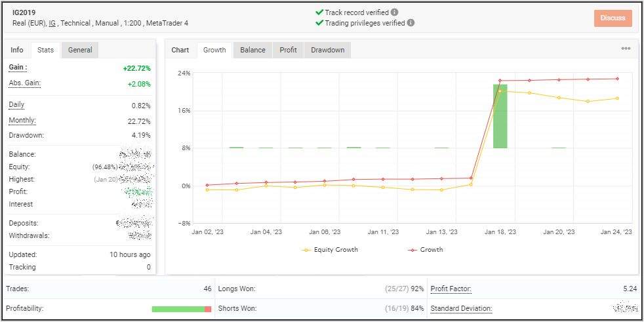Show the Profit chart tab

click(x=288, y=50)
